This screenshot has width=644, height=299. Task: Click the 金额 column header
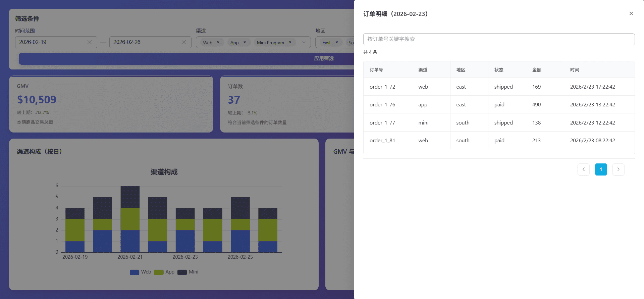(x=537, y=70)
